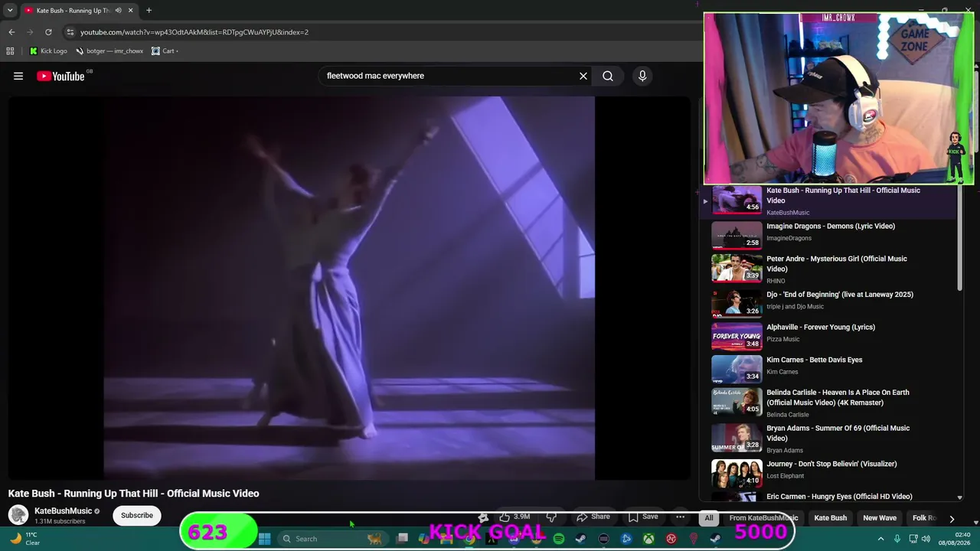Click 'triple j and Djo Music' channel text
This screenshot has width=980, height=551.
pos(795,307)
